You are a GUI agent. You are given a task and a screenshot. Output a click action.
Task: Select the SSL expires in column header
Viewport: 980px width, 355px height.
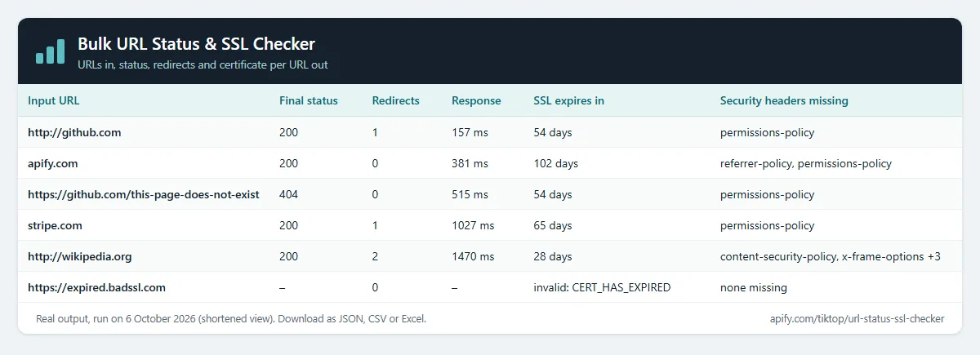(569, 101)
